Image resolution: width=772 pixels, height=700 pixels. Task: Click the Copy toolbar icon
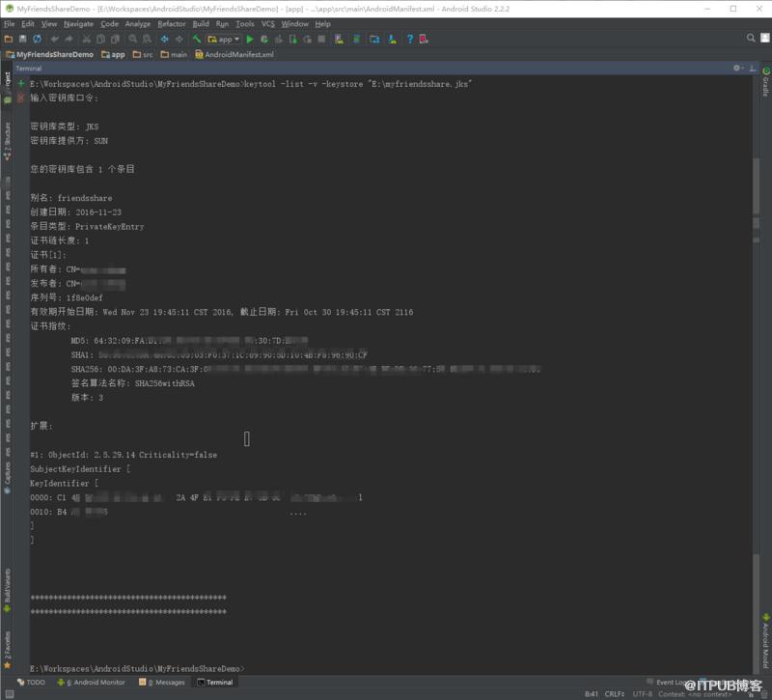[x=101, y=39]
